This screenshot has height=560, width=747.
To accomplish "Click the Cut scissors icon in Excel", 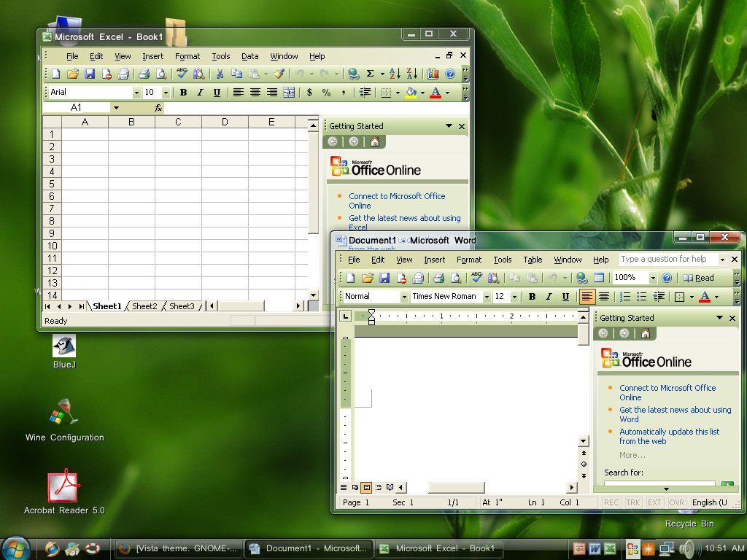I will 220,74.
